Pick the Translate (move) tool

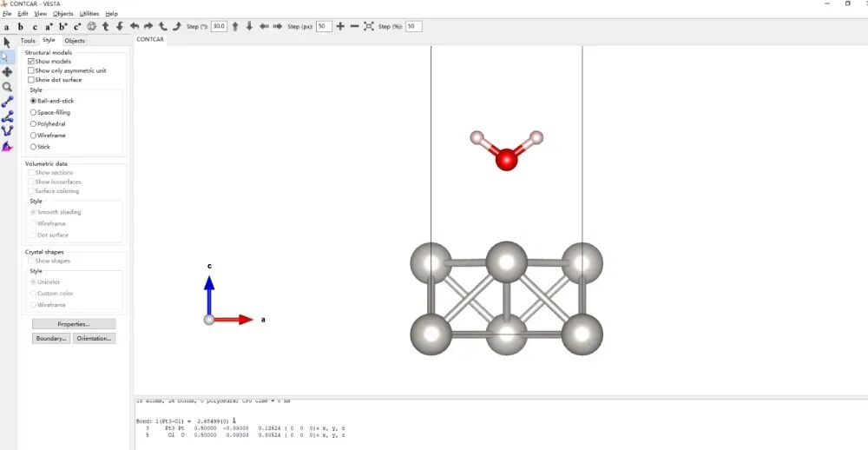tap(8, 72)
